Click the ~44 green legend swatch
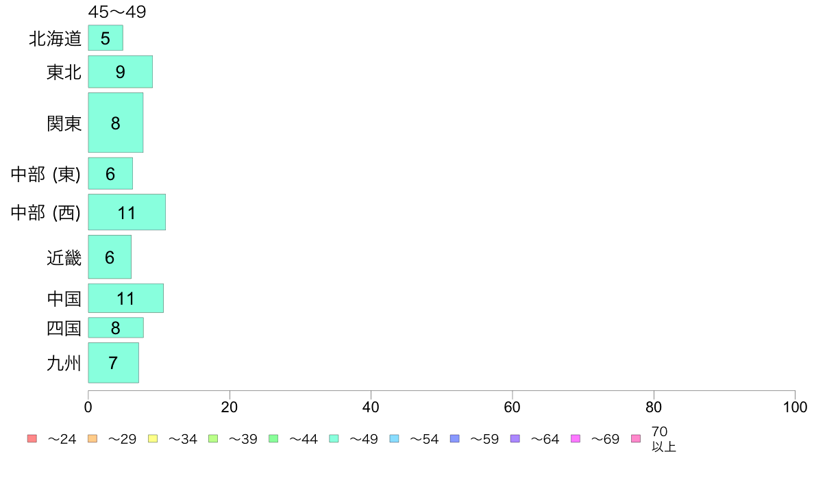814x504 pixels. (273, 438)
